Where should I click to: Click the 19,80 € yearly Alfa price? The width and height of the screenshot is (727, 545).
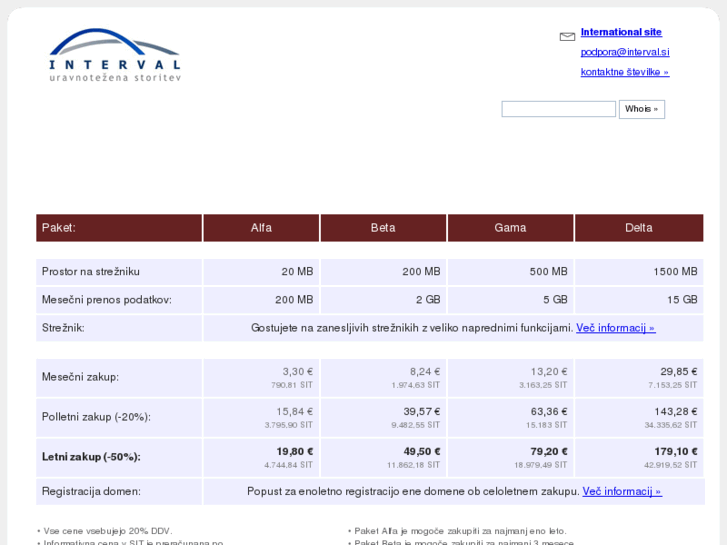point(295,451)
